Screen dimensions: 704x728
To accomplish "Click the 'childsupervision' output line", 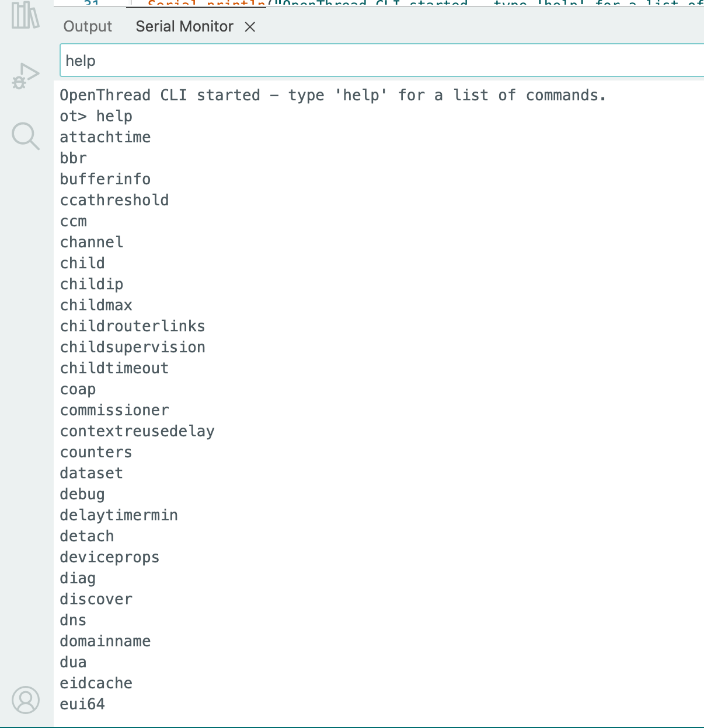I will (133, 347).
